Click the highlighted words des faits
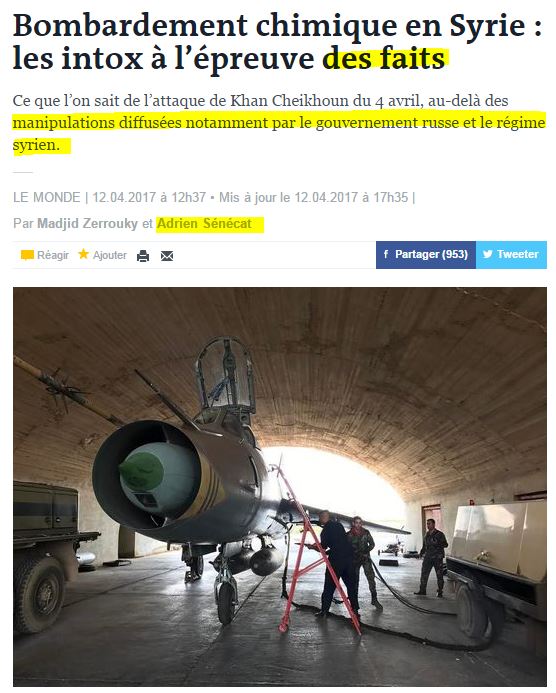This screenshot has width=556, height=693. [384, 59]
